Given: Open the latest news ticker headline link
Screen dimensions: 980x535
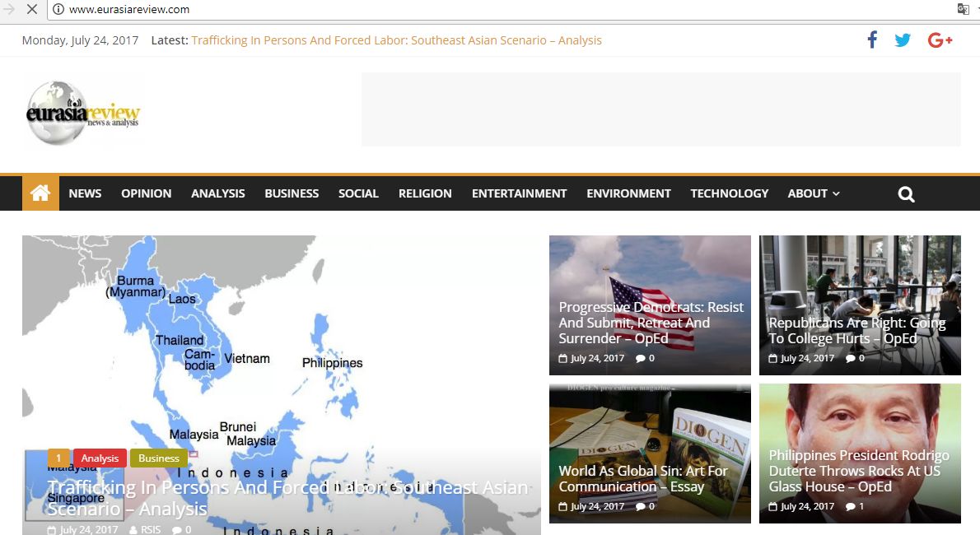Looking at the screenshot, I should pyautogui.click(x=396, y=40).
